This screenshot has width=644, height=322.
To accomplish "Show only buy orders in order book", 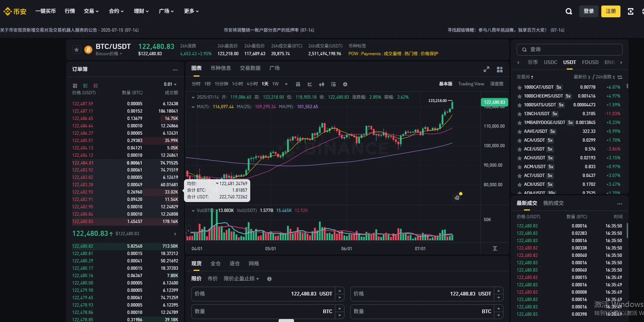I will point(85,85).
